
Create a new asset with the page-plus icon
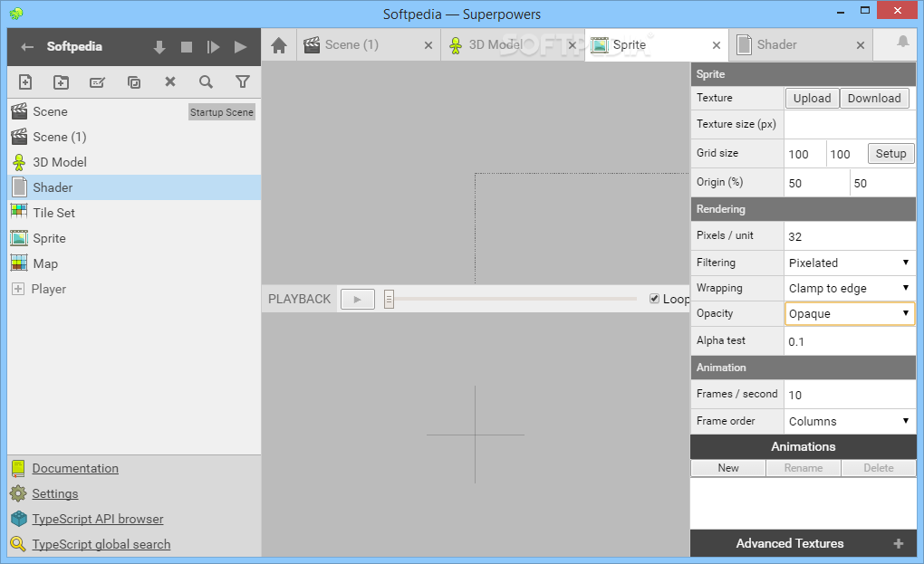25,81
